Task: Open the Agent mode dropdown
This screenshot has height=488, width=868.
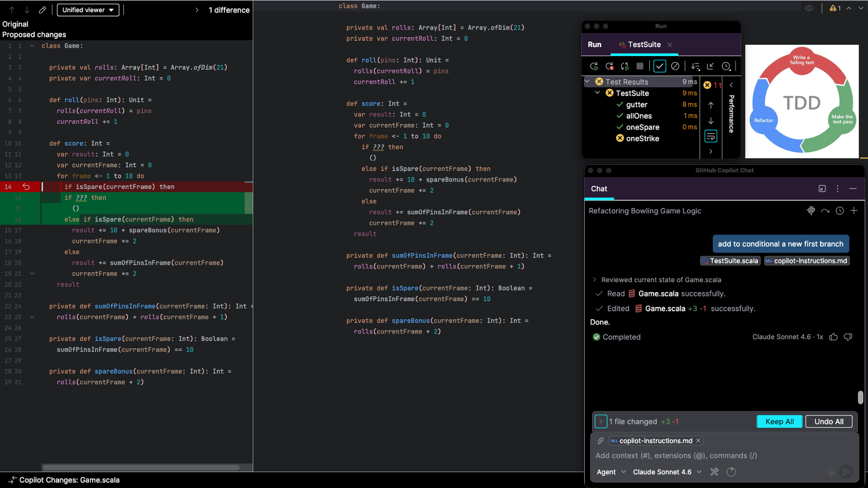Action: pyautogui.click(x=611, y=472)
